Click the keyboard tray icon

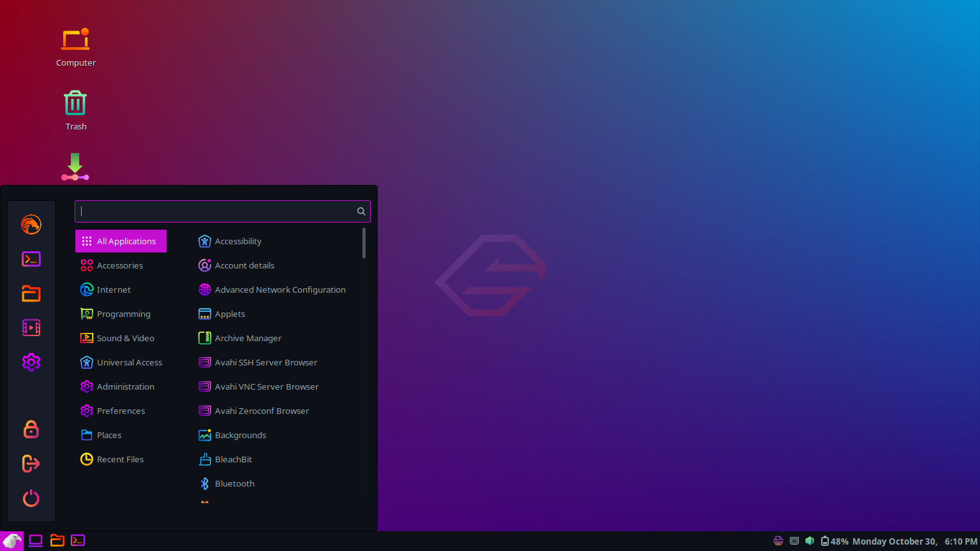[794, 541]
